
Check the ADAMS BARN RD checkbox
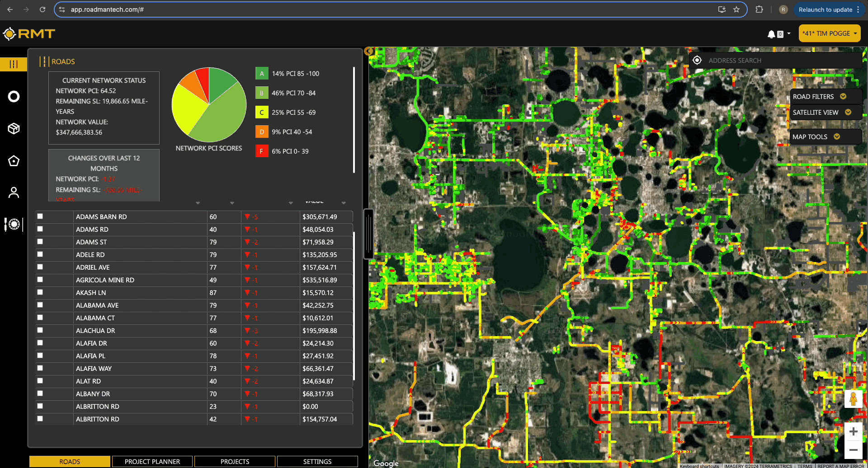click(x=40, y=216)
